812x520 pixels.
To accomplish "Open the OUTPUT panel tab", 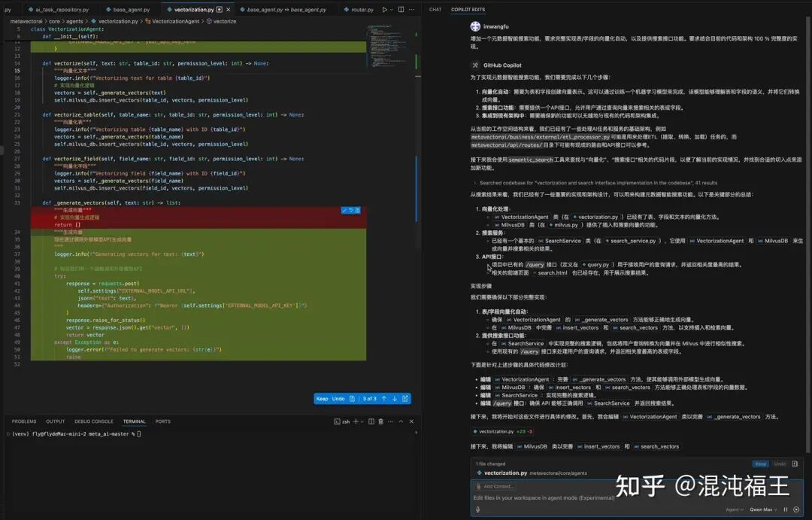I will (56, 421).
